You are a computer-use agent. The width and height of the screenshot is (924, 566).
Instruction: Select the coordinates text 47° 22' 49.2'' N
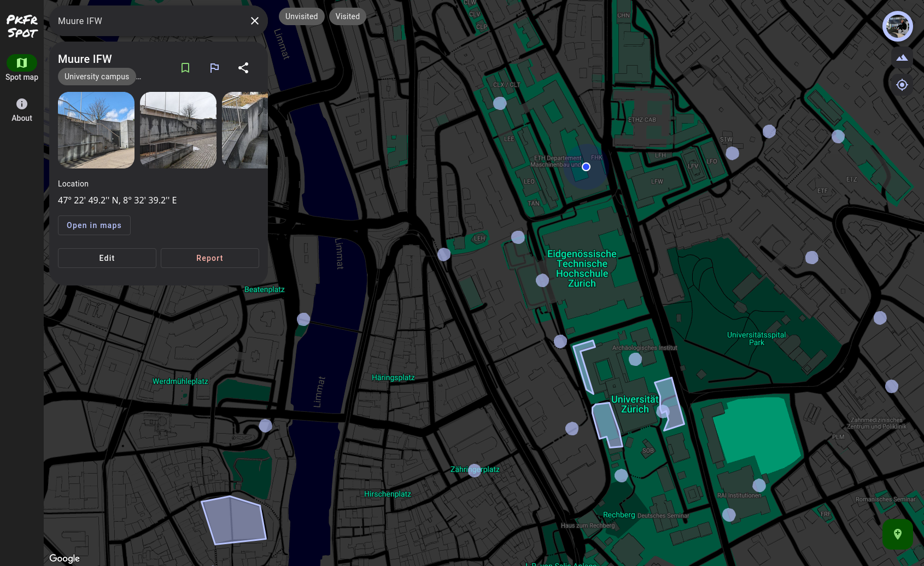88,200
